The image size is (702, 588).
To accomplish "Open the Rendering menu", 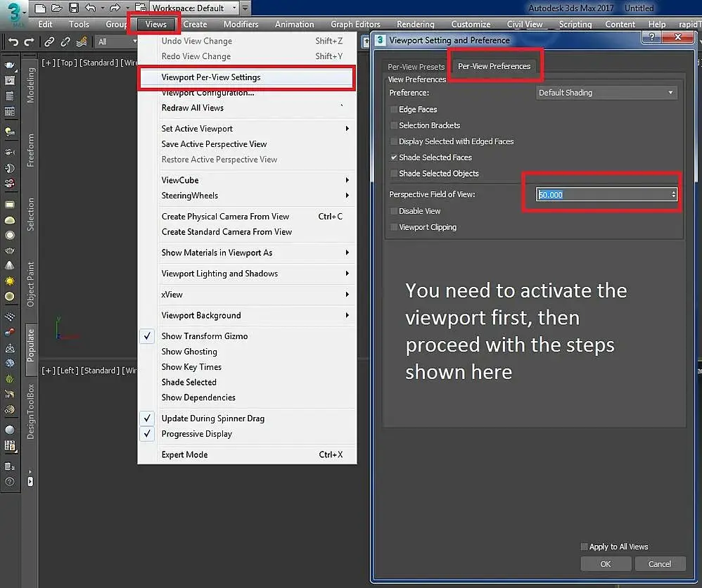I will pyautogui.click(x=416, y=25).
